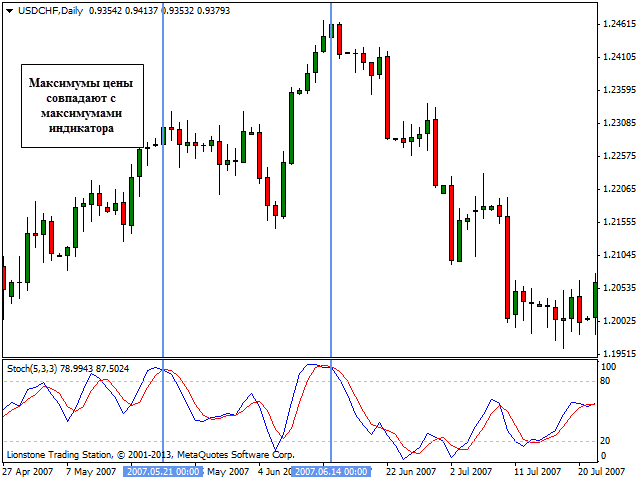The height and width of the screenshot is (480, 640).
Task: Click the 7 May 2007 date label
Action: 91,471
